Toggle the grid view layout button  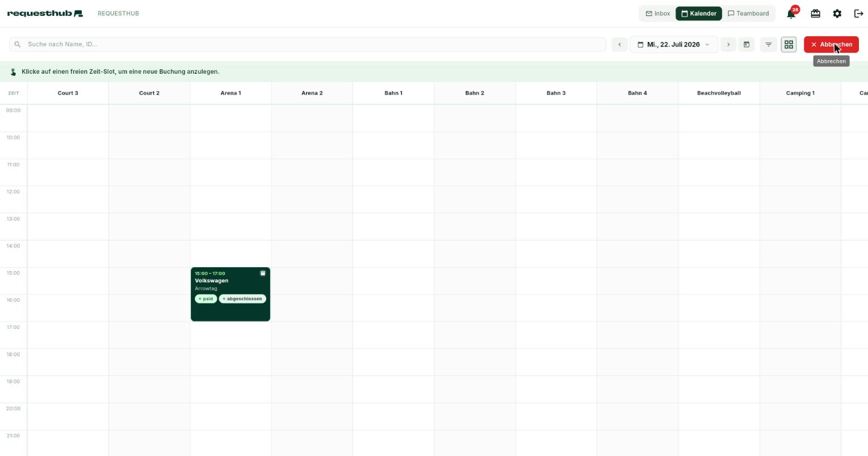click(x=789, y=44)
